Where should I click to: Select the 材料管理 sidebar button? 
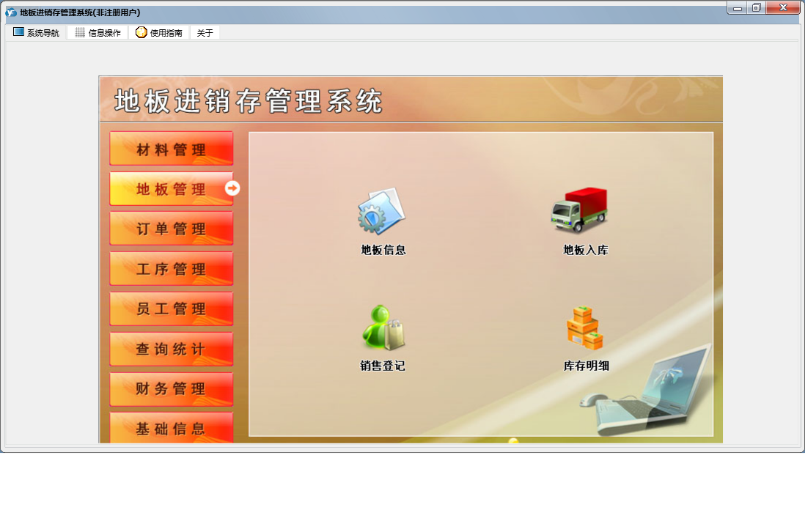[x=172, y=148]
